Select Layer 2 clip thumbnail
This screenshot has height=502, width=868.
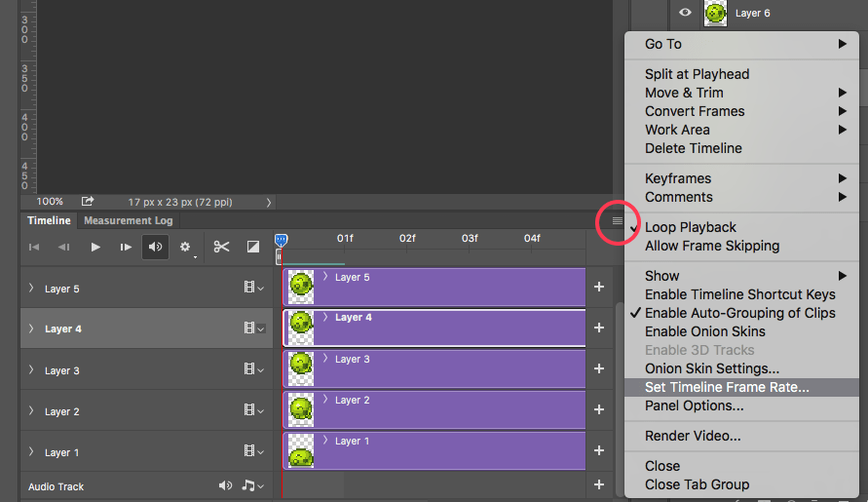click(x=301, y=410)
